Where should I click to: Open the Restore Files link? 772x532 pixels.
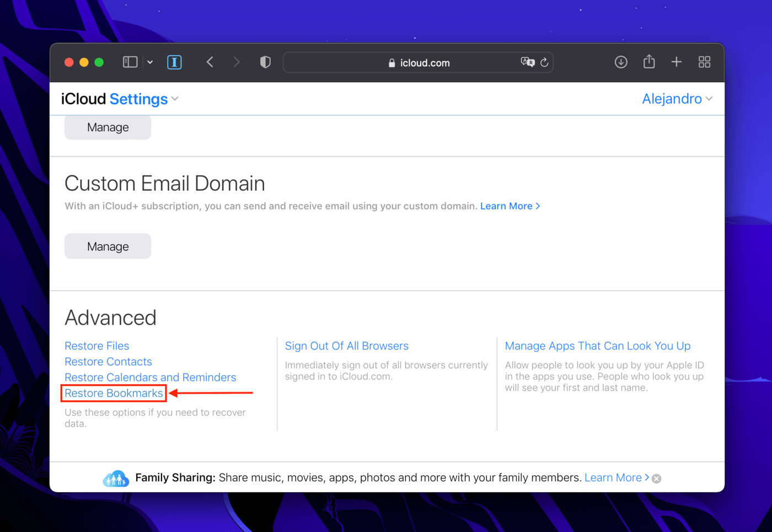pyautogui.click(x=96, y=346)
